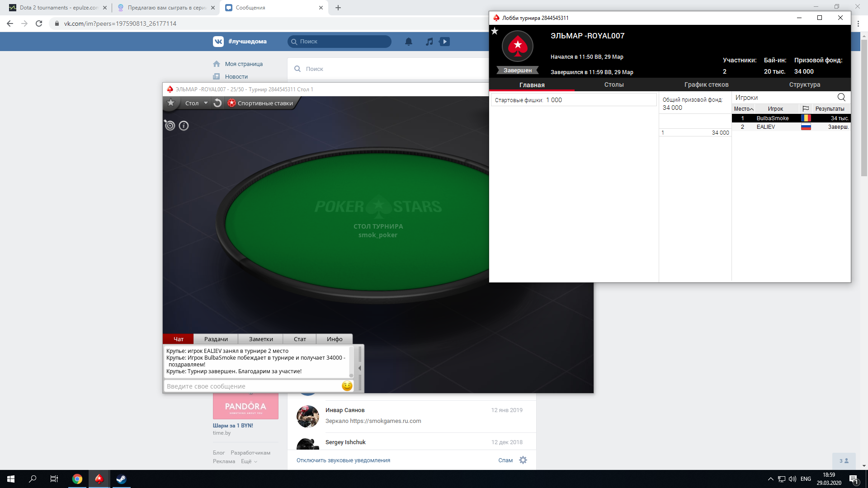Screen dimensions: 868x488
Task: Click Отключить звуковые уведомления
Action: coord(343,460)
